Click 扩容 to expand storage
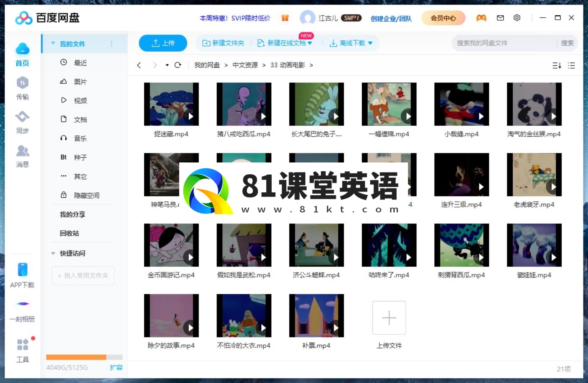Screen dimensions: 588x383 tap(116, 367)
